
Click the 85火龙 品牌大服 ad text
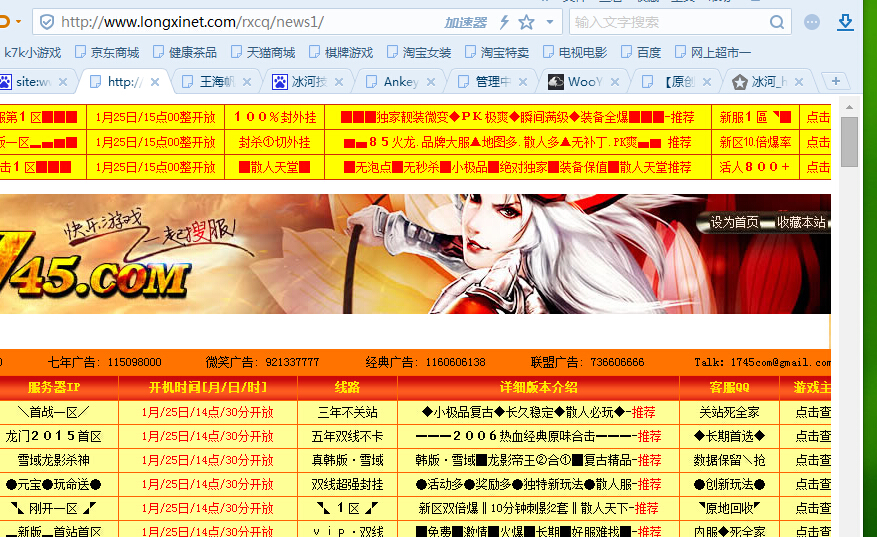(517, 142)
